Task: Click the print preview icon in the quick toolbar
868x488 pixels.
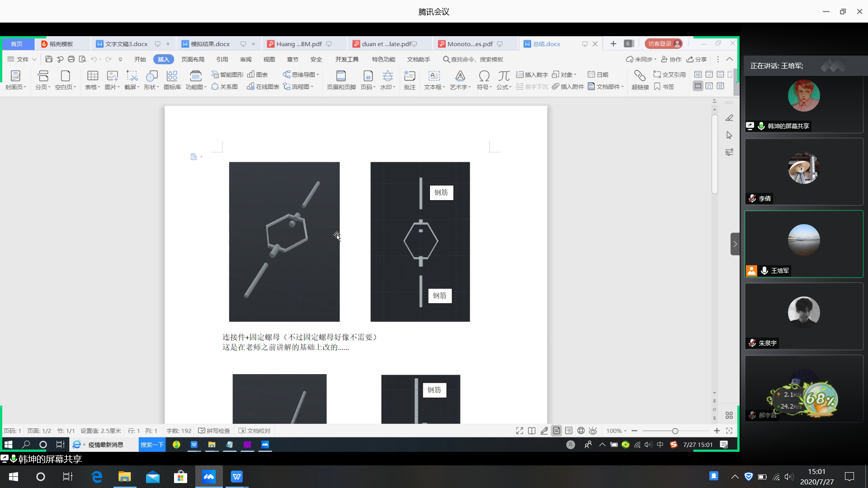Action: coord(82,59)
